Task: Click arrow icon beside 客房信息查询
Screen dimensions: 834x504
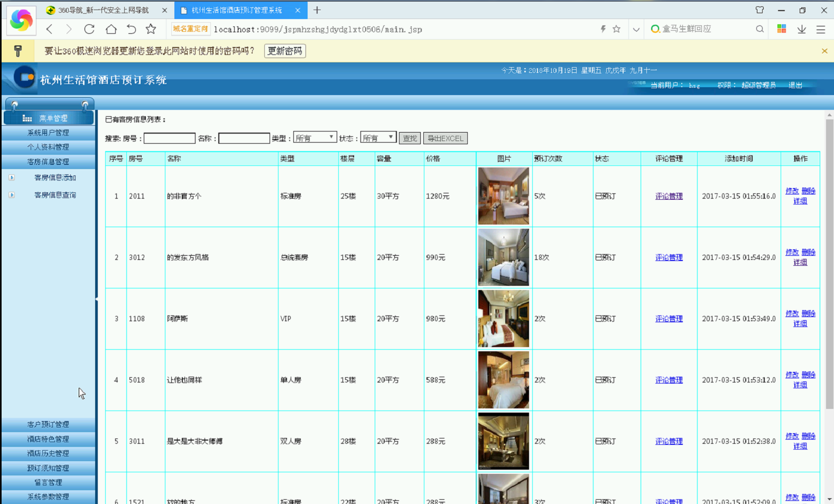Action: click(x=12, y=195)
